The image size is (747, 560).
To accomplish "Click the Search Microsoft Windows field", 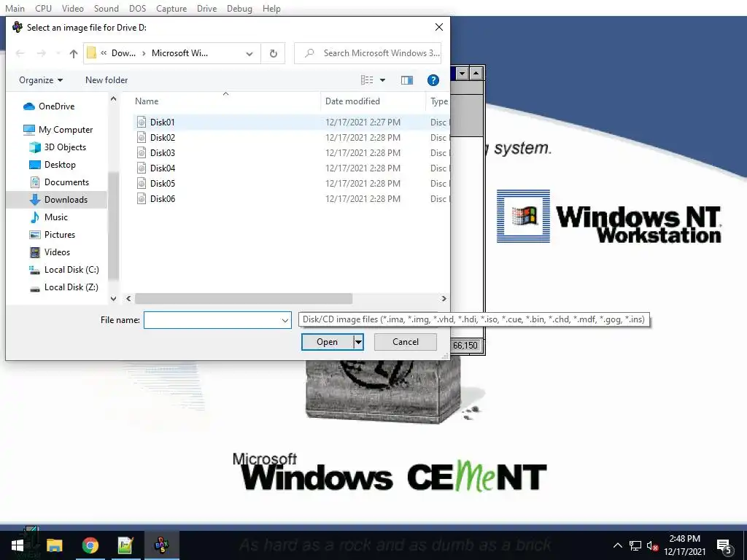I will point(368,53).
